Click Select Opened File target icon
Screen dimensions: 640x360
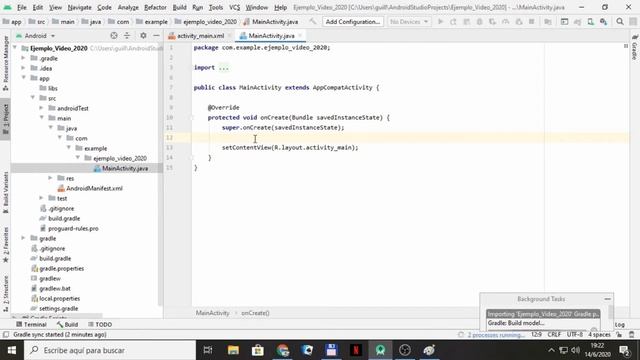tap(114, 36)
